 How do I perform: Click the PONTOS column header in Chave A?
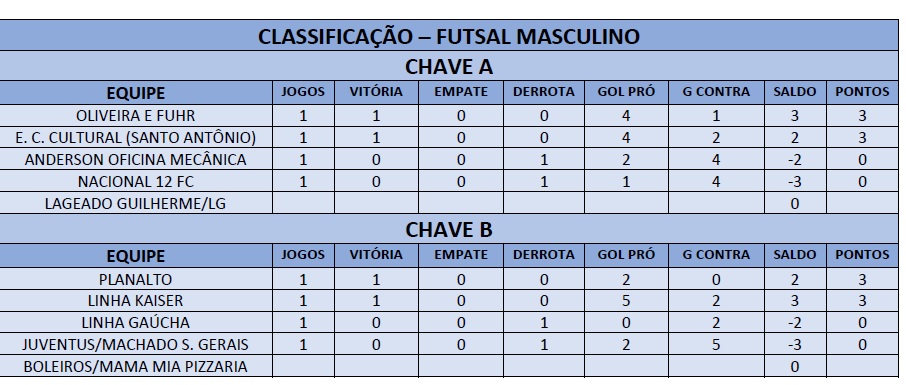[862, 92]
